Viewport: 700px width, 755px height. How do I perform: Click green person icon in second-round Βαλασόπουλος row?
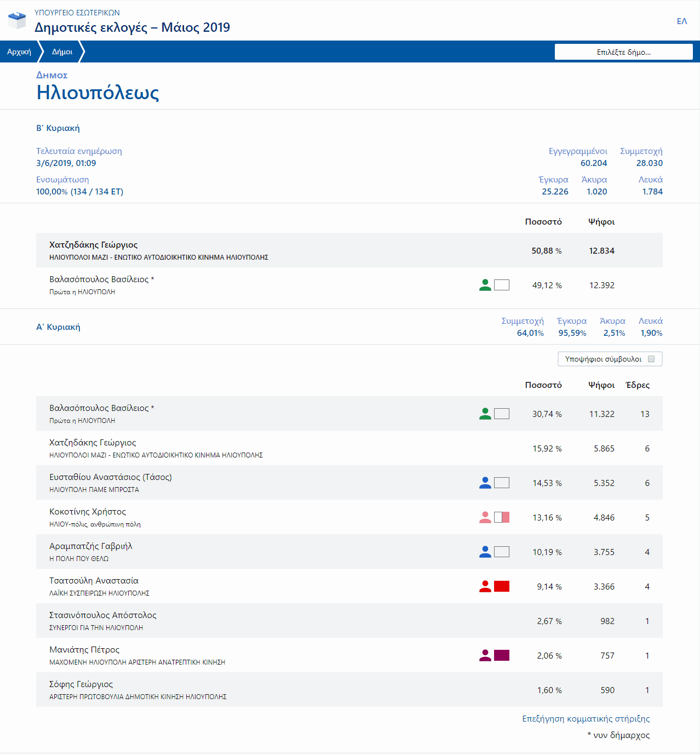coord(485,285)
